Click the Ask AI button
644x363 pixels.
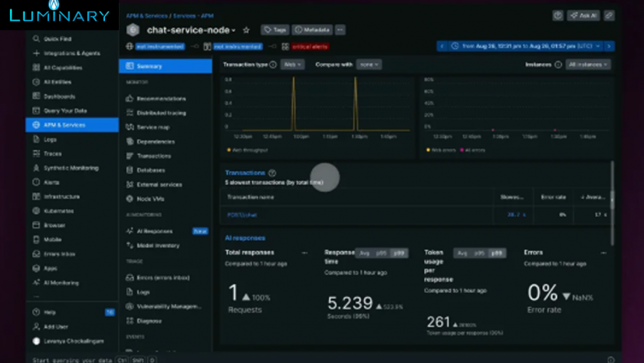(x=583, y=15)
